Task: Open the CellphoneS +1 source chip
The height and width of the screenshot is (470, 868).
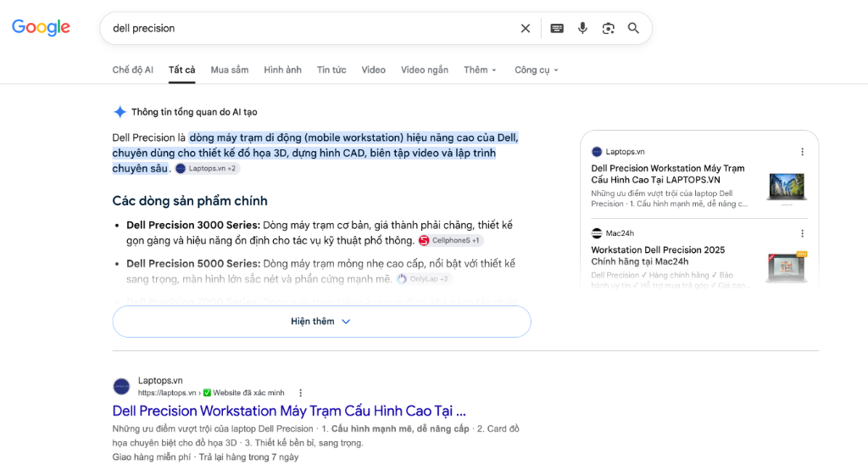Action: pyautogui.click(x=450, y=241)
